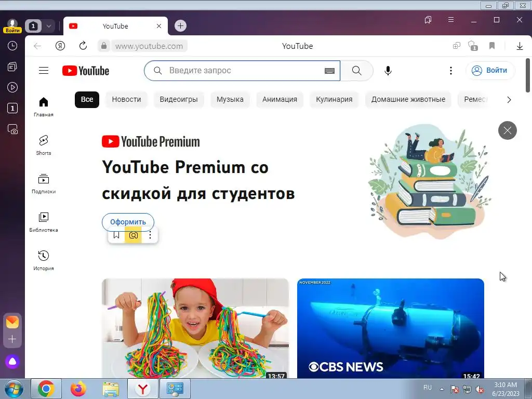This screenshot has height=399, width=532.
Task: Click the www.youtube.com address field
Action: tap(149, 46)
